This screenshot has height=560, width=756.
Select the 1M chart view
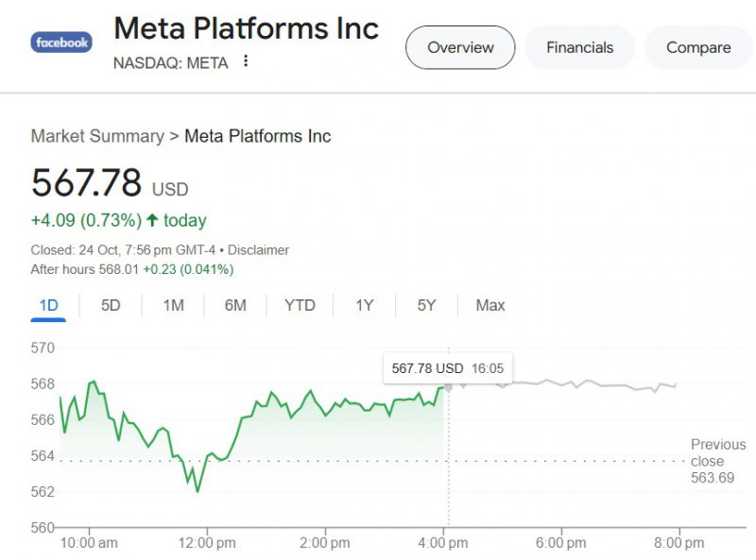pos(172,305)
